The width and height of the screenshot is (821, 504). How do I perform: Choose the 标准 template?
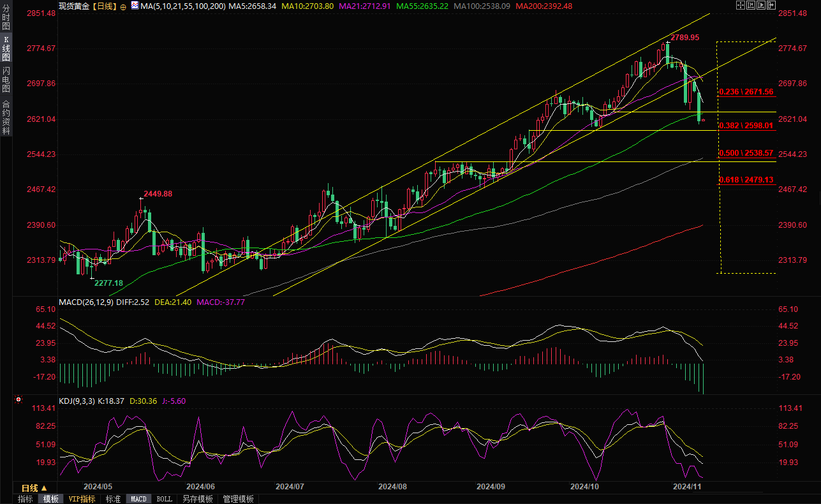pyautogui.click(x=113, y=499)
